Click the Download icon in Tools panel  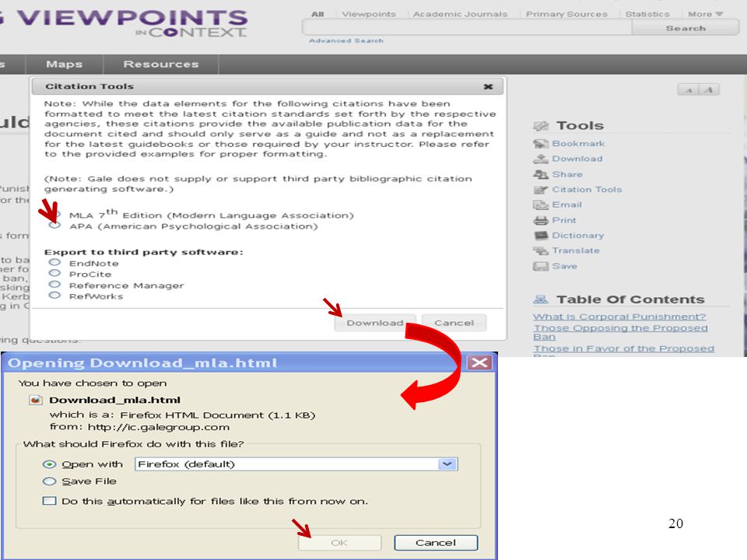541,159
